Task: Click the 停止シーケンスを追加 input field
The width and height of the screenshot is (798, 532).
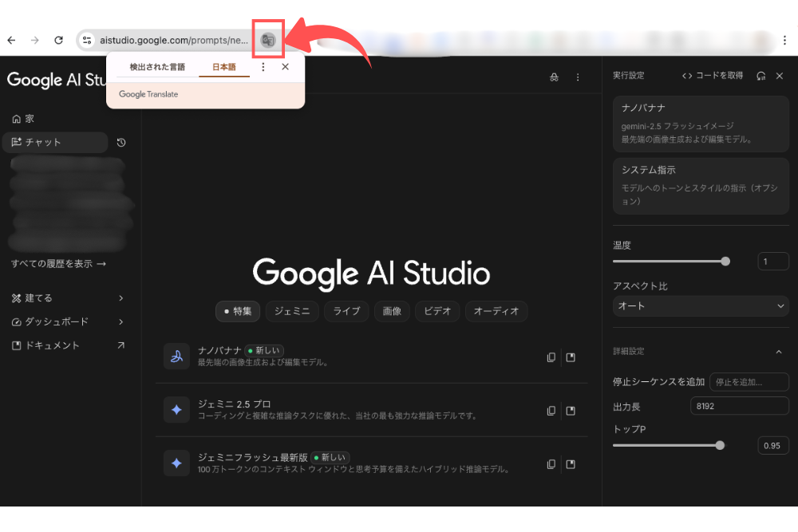Action: coord(749,382)
